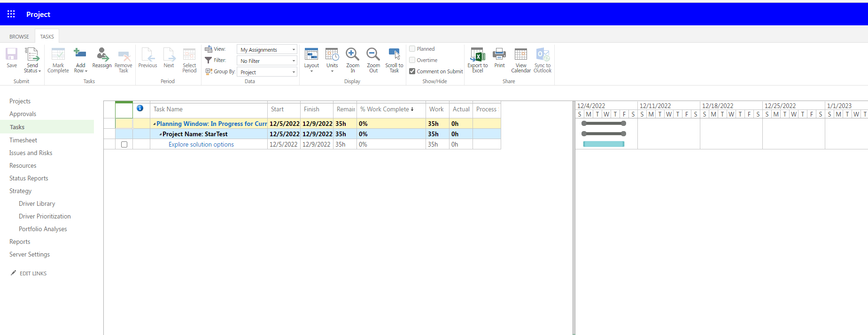The image size is (868, 335).
Task: Open Driver Library link
Action: (x=37, y=203)
